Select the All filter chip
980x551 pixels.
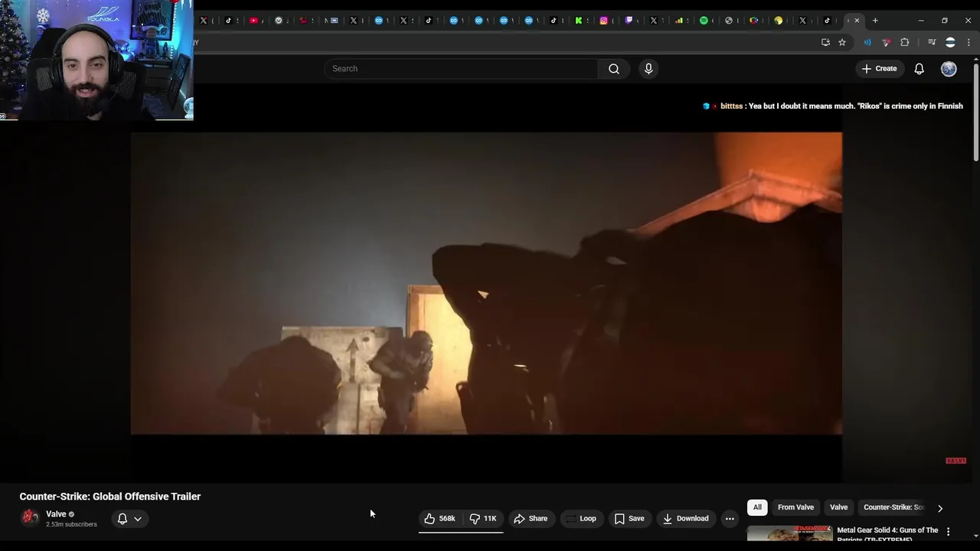click(757, 507)
